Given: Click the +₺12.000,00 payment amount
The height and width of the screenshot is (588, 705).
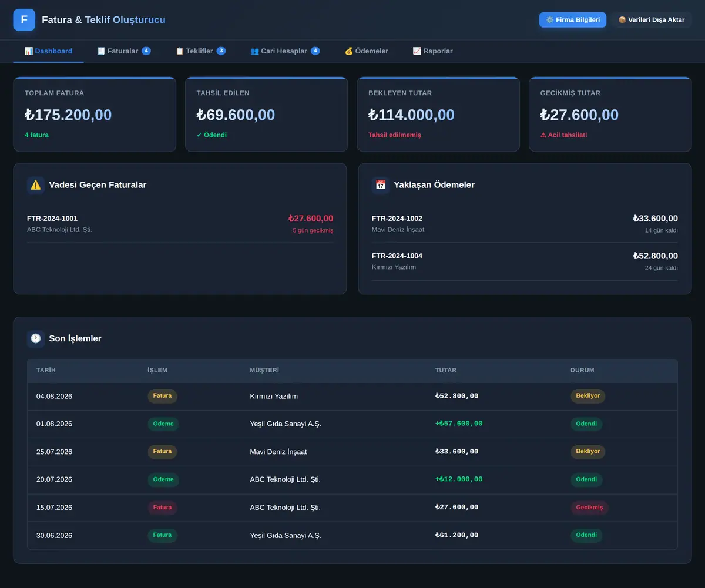Looking at the screenshot, I should point(459,480).
